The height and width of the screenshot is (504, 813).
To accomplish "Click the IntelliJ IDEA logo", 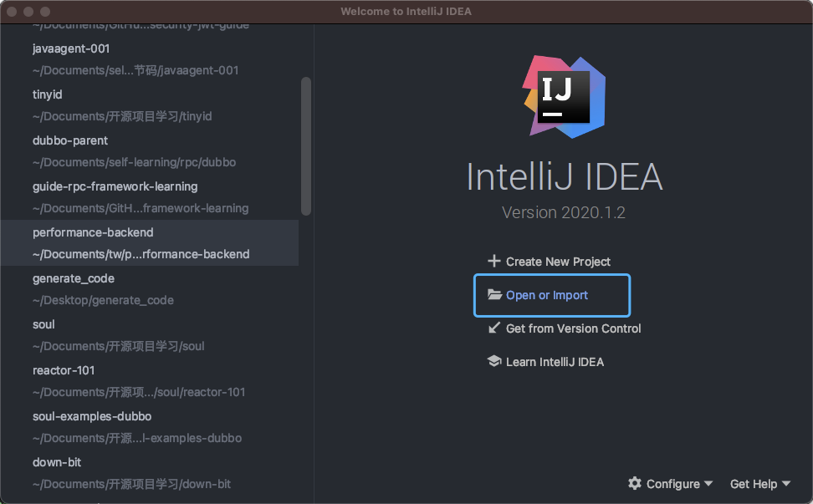I will [x=564, y=97].
